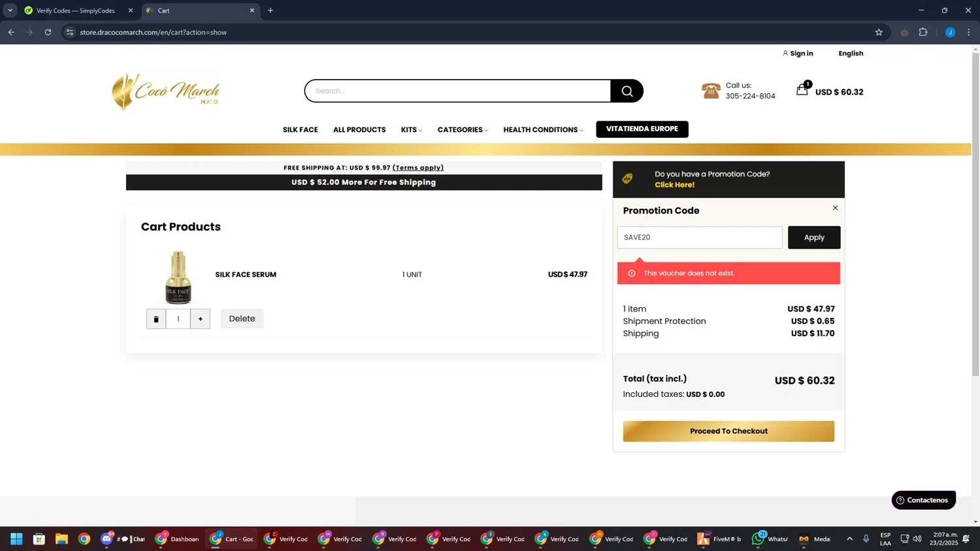Click the address bar URL
Image resolution: width=980 pixels, height=551 pixels.
click(x=153, y=32)
